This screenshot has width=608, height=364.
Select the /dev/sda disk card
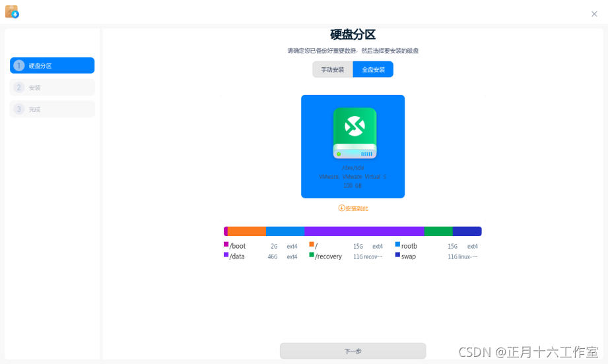pos(353,146)
